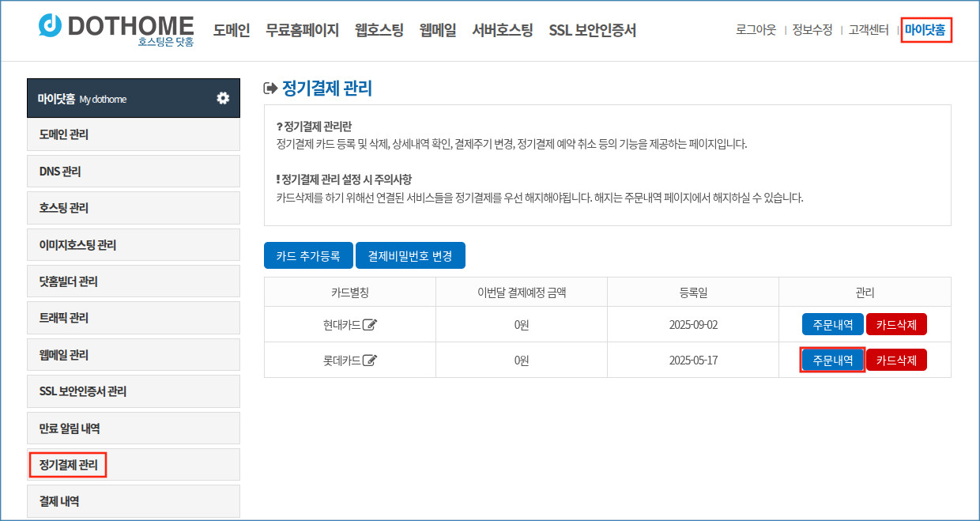The height and width of the screenshot is (521, 980).
Task: Edit the 롯데카드 nickname pencil icon
Action: pyautogui.click(x=370, y=361)
